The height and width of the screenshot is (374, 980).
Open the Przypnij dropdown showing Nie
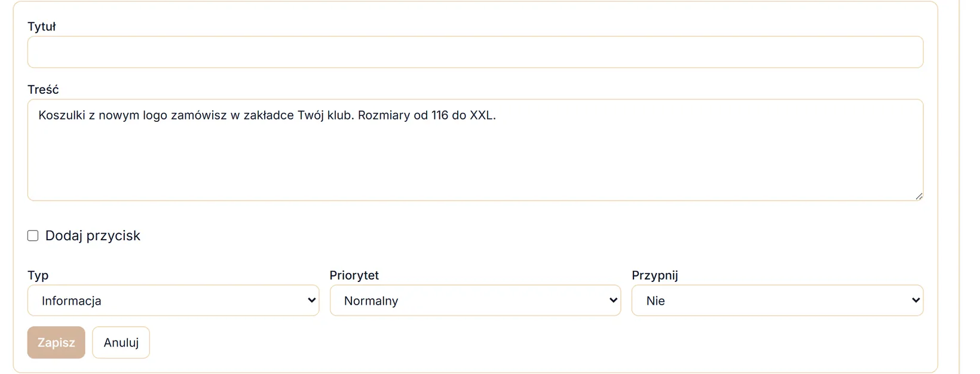[x=777, y=301]
